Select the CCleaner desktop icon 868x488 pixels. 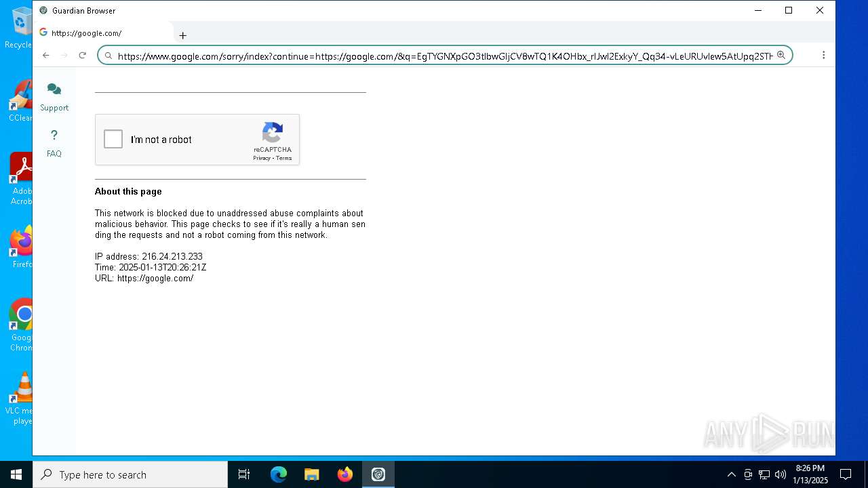tap(19, 101)
